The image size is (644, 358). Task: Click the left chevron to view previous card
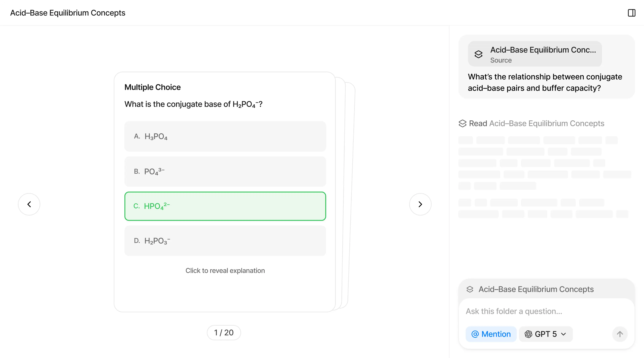point(29,204)
